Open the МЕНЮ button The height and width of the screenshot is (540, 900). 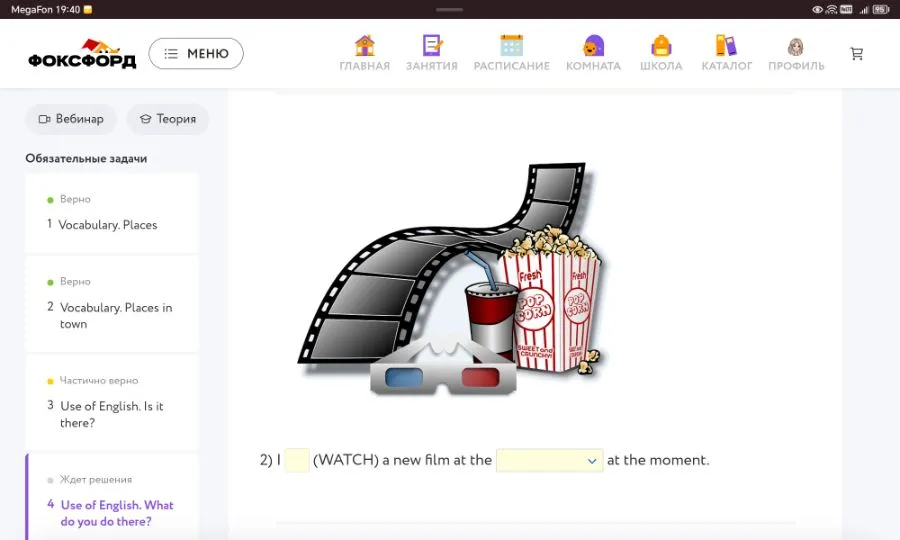pyautogui.click(x=196, y=53)
